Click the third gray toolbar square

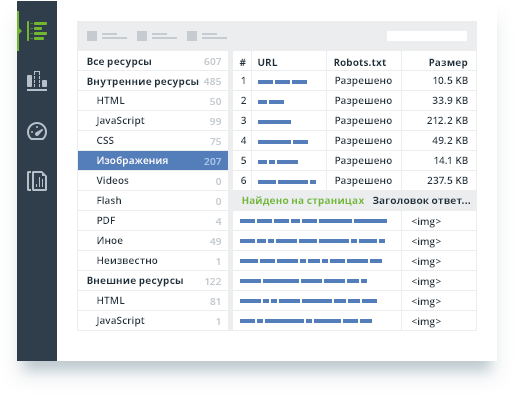click(192, 36)
